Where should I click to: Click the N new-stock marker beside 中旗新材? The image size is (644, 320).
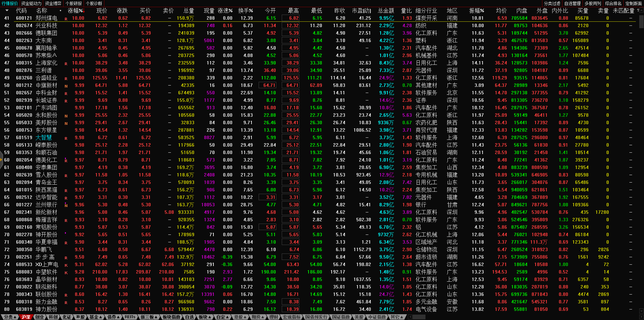click(66, 86)
